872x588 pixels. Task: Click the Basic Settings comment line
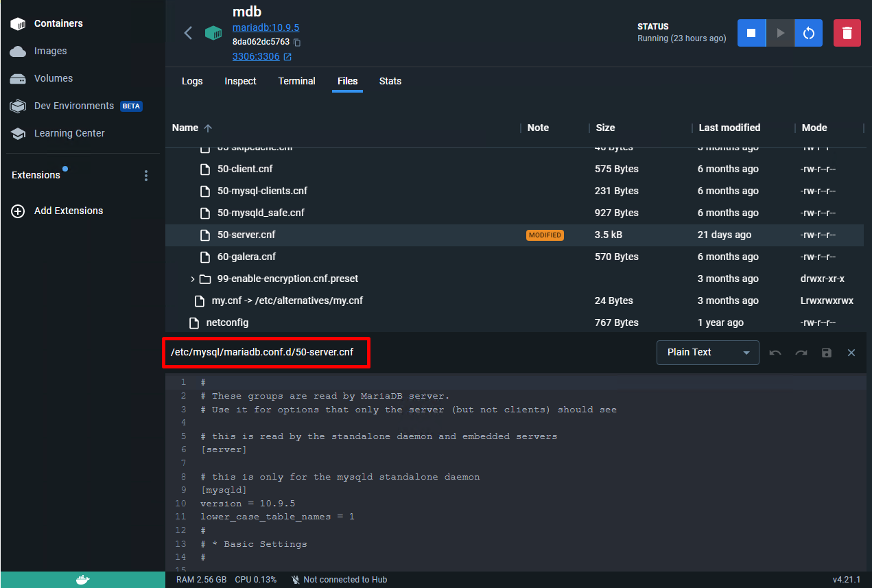(x=254, y=544)
